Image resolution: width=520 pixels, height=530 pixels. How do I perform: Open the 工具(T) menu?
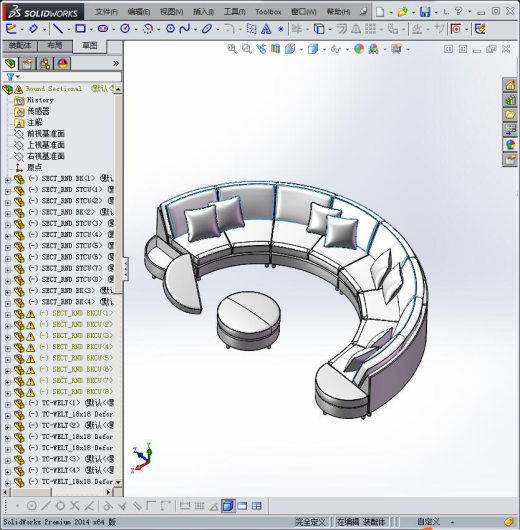coord(234,12)
